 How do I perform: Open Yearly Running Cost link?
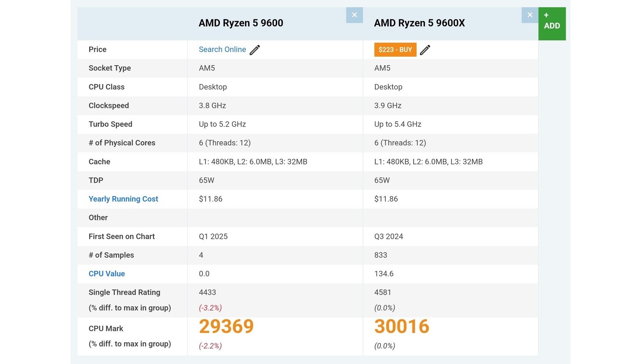point(123,199)
